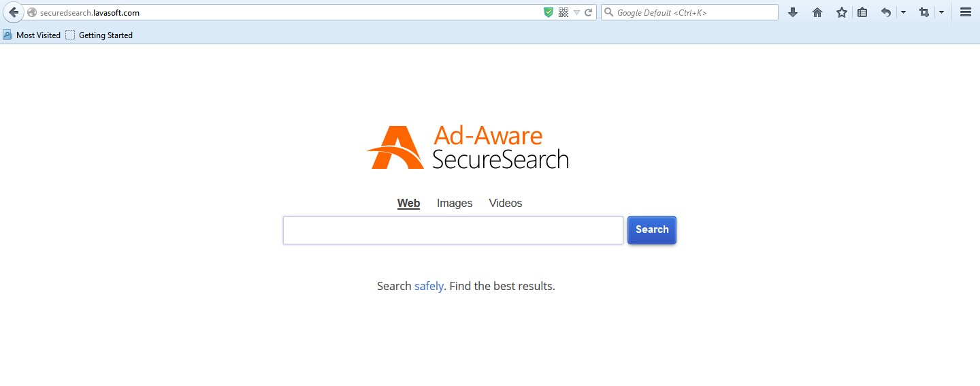Expand dropdown next to the crop icon
980x386 pixels.
[941, 12]
